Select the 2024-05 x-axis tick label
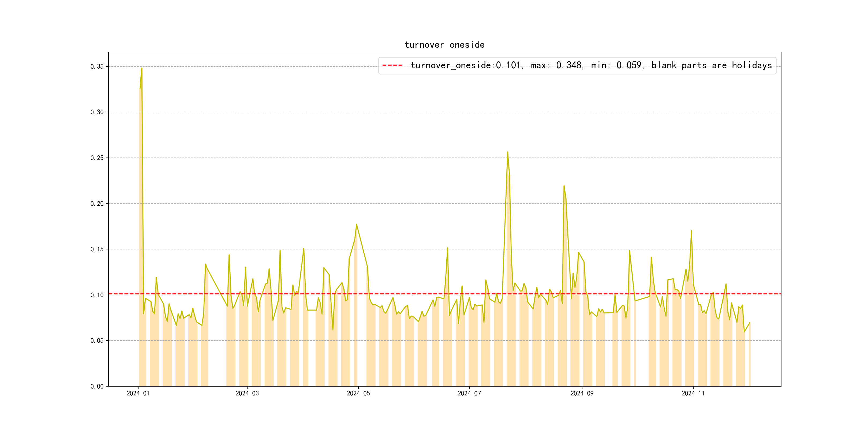This screenshot has height=434, width=868. [358, 393]
